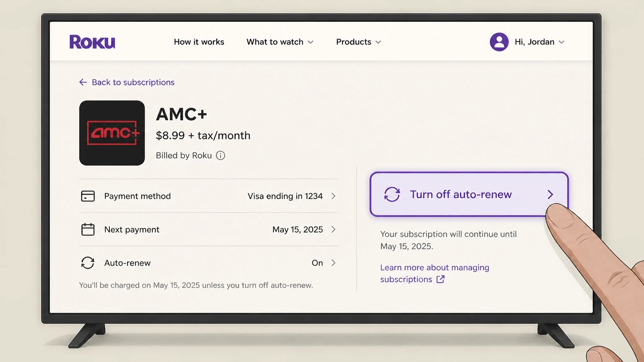
Task: Click the AMC+ channel thumbnail
Action: point(112,133)
